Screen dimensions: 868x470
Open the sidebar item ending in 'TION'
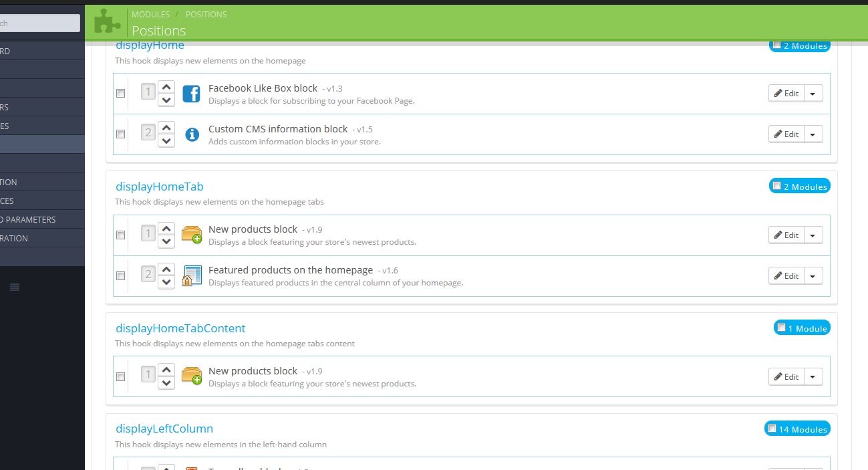click(42, 182)
